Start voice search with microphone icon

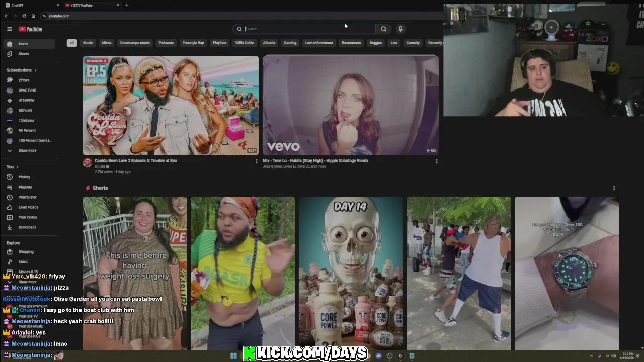(400, 29)
